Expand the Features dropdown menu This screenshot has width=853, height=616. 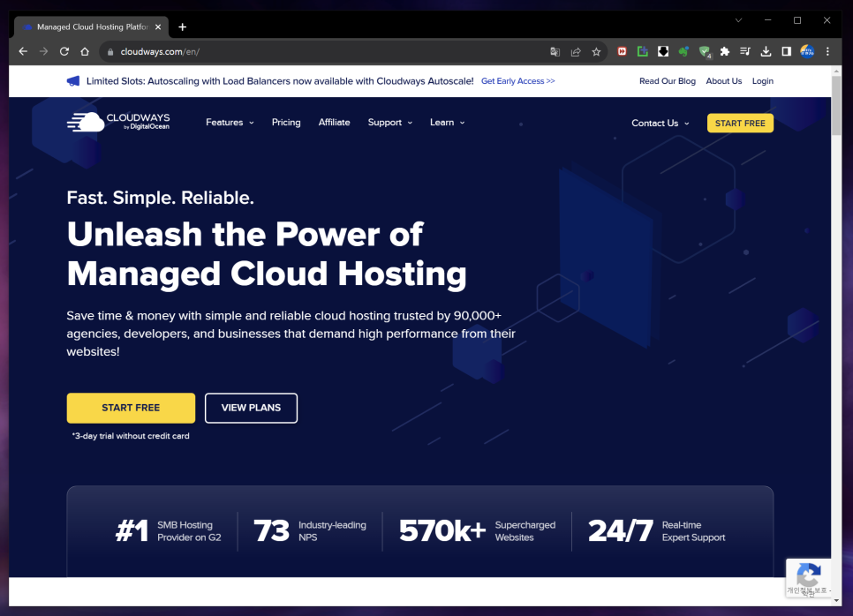(x=230, y=123)
